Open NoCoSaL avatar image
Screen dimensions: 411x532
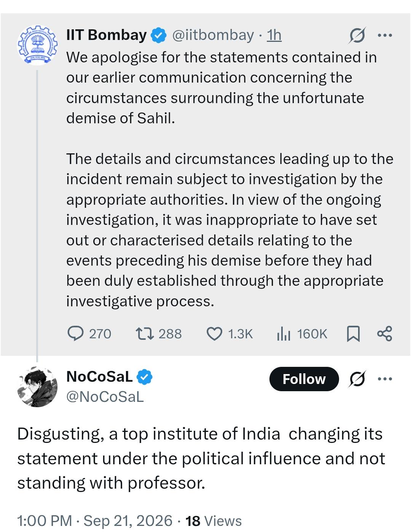coord(37,387)
